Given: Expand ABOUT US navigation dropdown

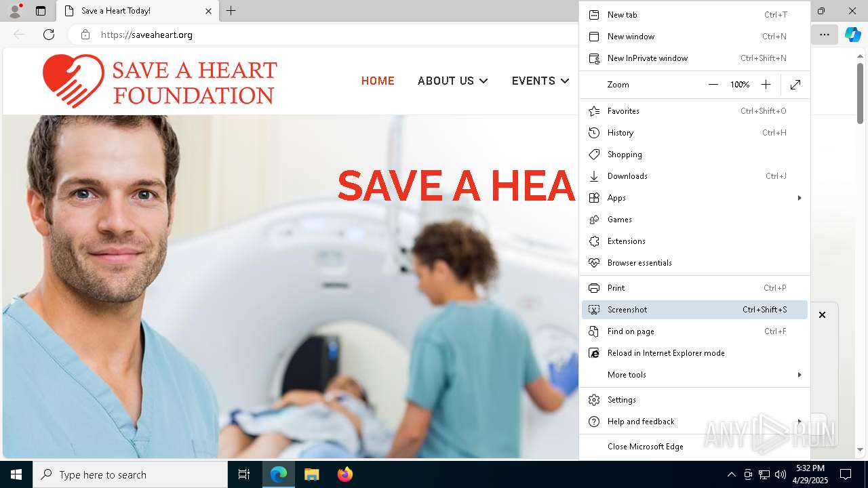Looking at the screenshot, I should pos(452,81).
